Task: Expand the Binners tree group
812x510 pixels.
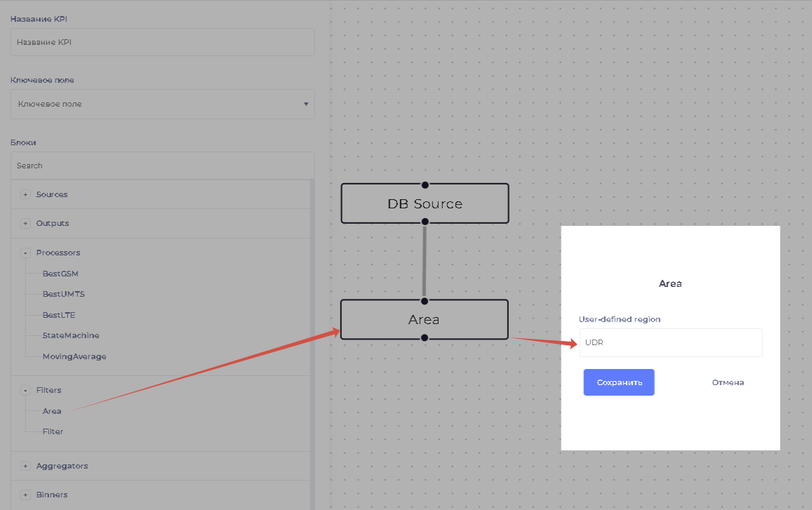Action: click(x=26, y=495)
